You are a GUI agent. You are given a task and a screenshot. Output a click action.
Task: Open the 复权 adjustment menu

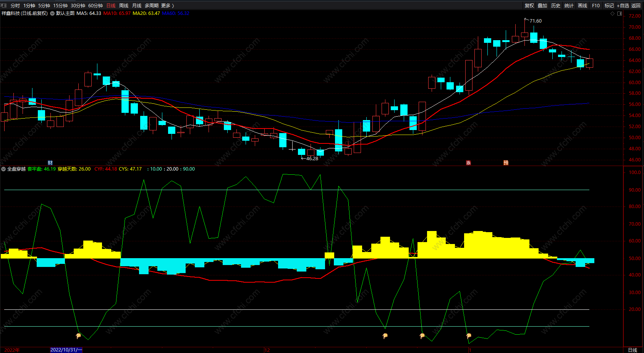[529, 6]
